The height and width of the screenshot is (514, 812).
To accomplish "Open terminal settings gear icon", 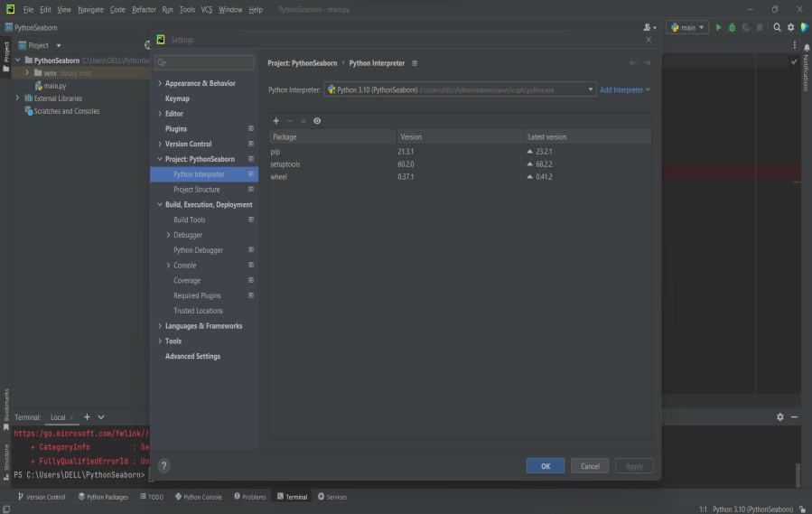I will [780, 417].
